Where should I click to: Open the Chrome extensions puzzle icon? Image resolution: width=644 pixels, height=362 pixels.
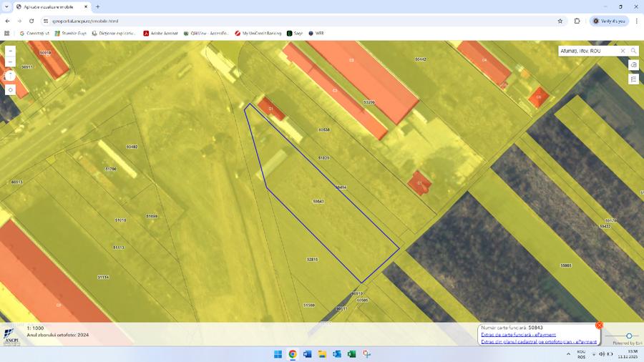(577, 21)
